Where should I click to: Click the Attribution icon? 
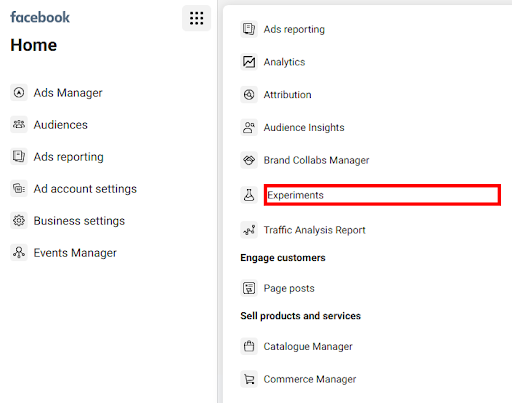click(249, 95)
